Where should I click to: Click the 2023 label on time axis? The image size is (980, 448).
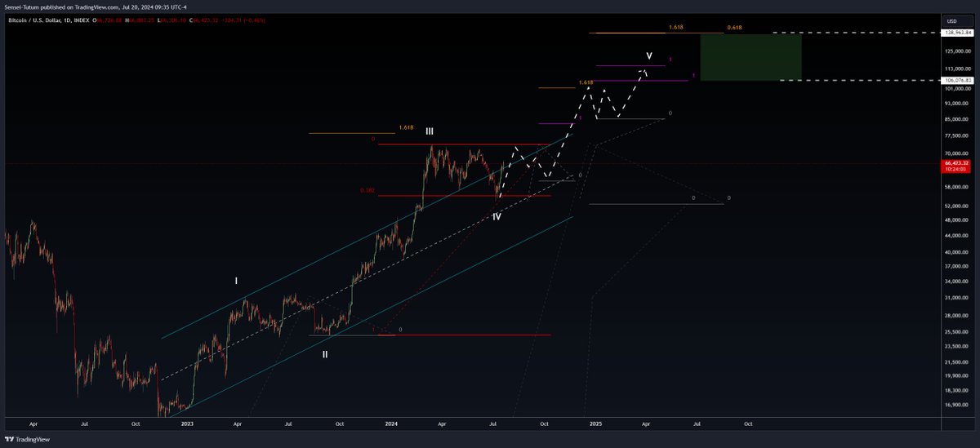tap(187, 424)
